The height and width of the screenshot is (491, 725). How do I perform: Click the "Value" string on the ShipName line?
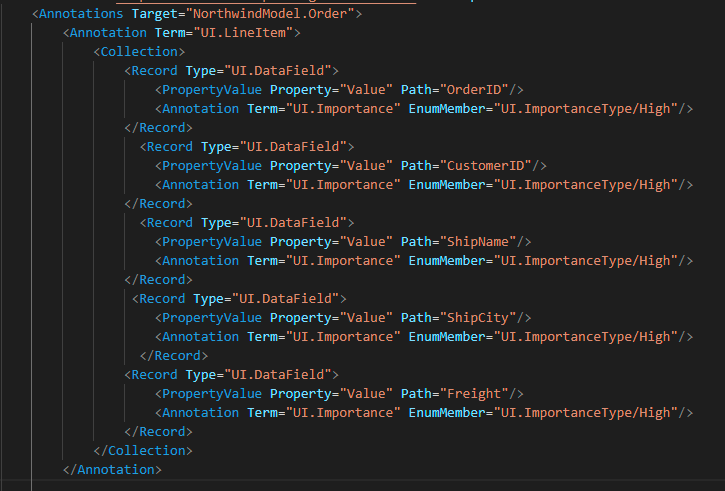[x=366, y=242]
